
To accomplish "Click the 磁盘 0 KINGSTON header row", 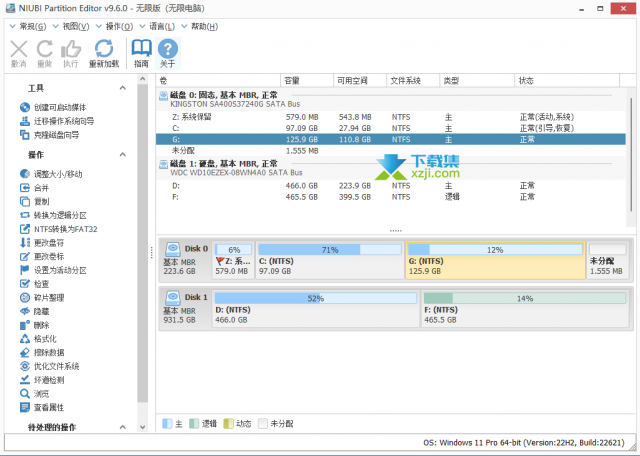I will pos(391,100).
